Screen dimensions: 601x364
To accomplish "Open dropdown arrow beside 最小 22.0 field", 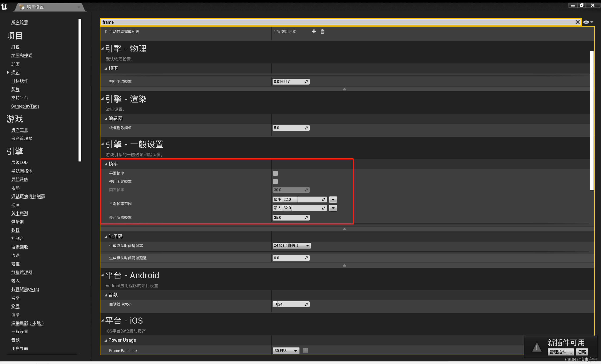I will pyautogui.click(x=333, y=199).
